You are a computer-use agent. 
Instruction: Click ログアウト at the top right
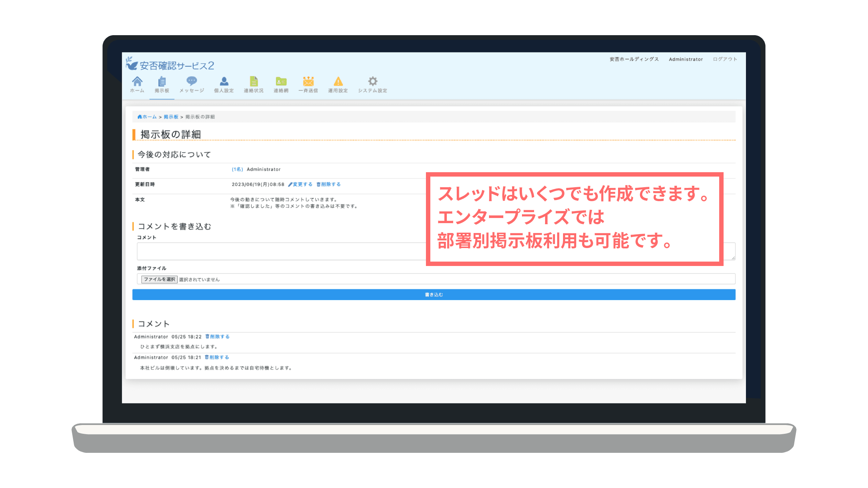pos(725,59)
